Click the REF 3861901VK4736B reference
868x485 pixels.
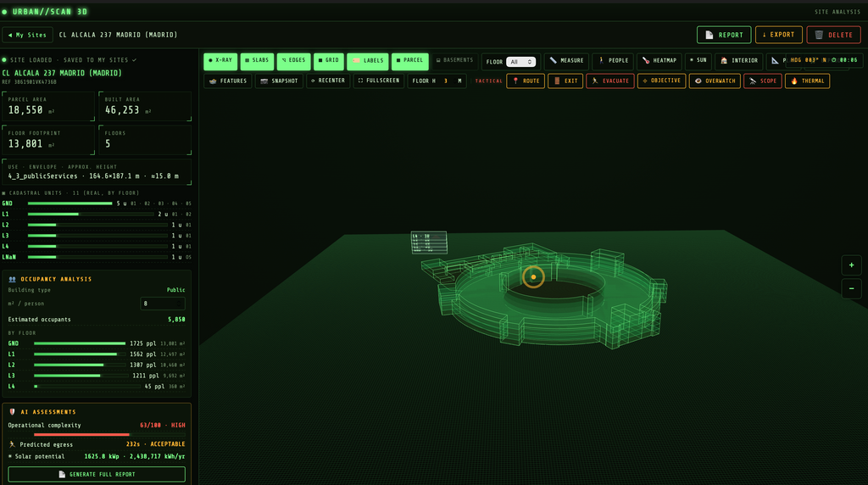click(29, 82)
